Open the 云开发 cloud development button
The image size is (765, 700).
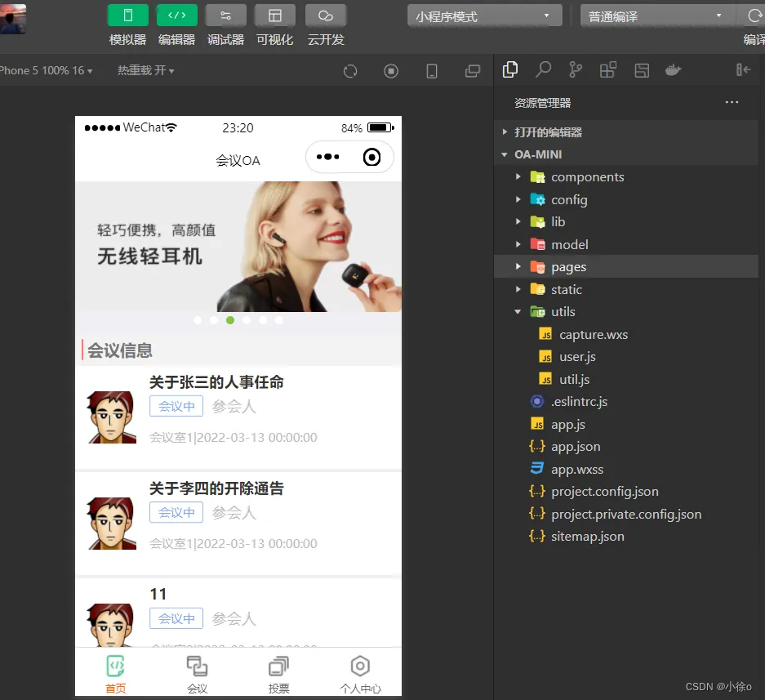pyautogui.click(x=326, y=16)
